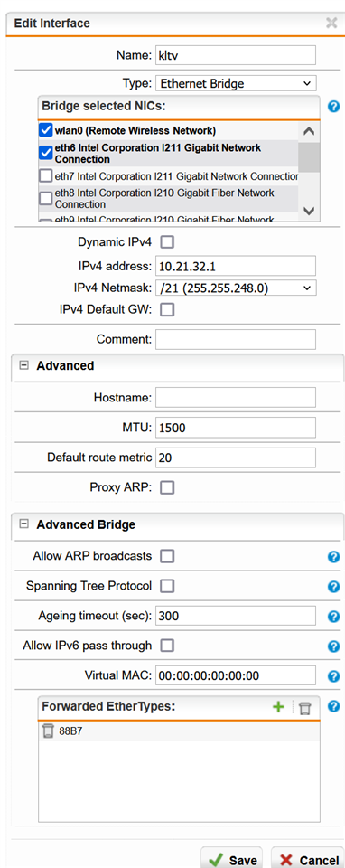Open help for Ageing timeout

(x=333, y=616)
